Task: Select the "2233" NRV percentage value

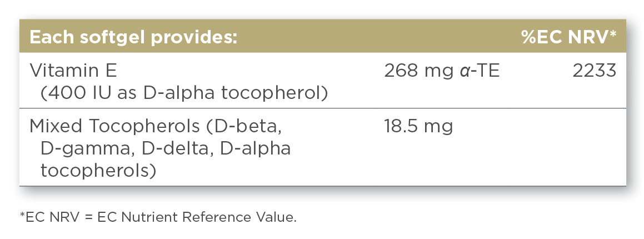Action: (x=595, y=72)
